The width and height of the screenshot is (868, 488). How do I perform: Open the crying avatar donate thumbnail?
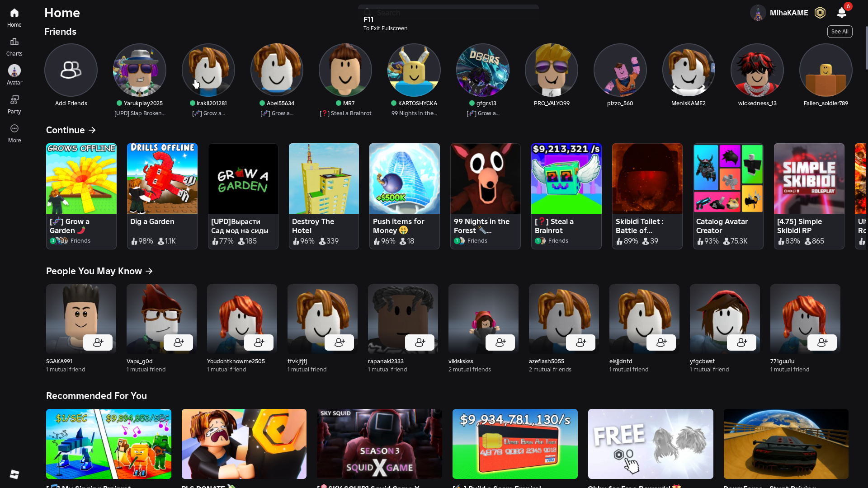pyautogui.click(x=244, y=444)
